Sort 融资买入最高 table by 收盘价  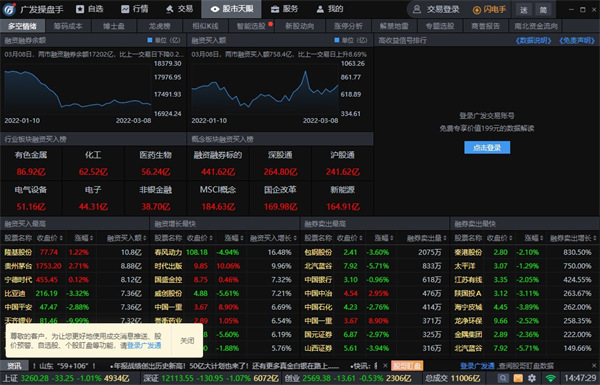[50, 238]
